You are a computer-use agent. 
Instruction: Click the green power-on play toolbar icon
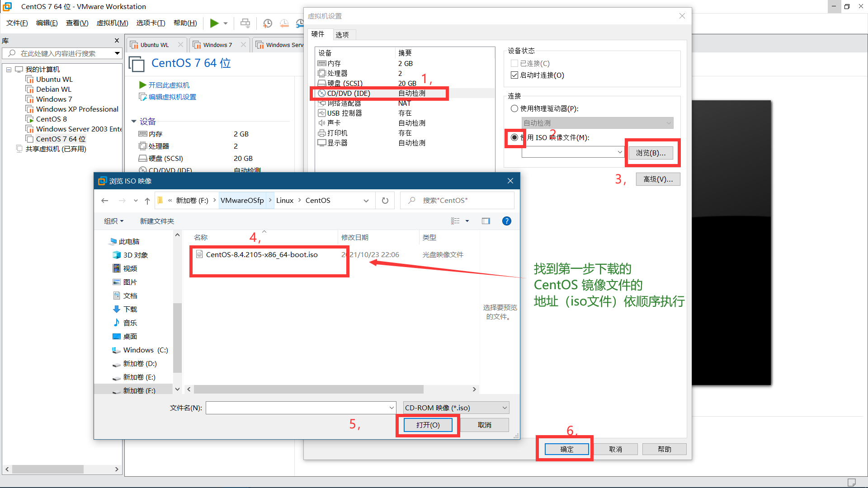[x=214, y=23]
